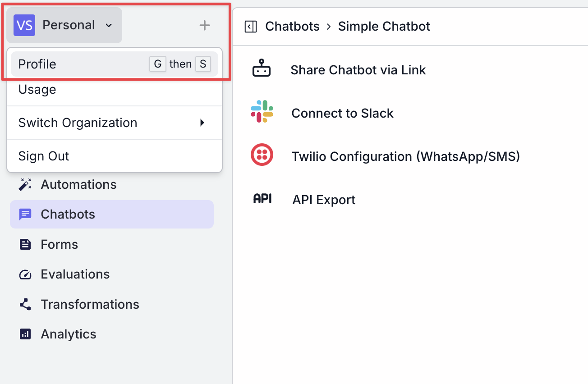Select Usage from the account menu
588x384 pixels.
(37, 90)
